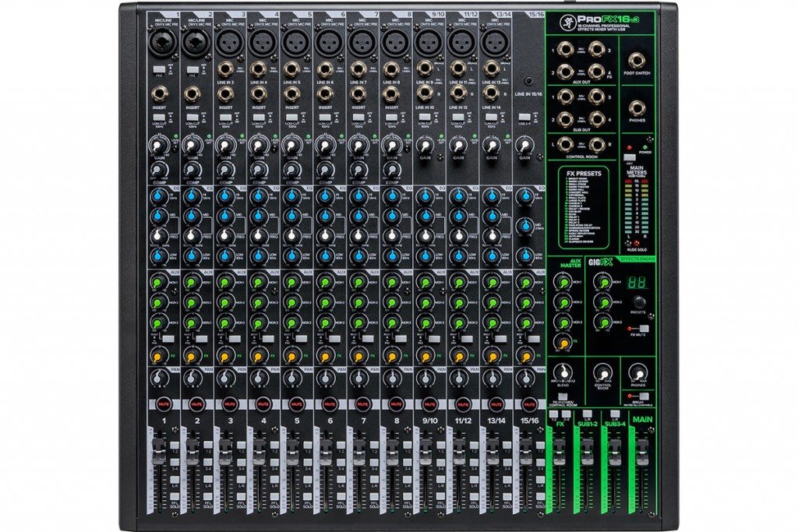Click AUX OUT jack 4 FX
Viewport: 798px width, 532px height.
point(596,71)
